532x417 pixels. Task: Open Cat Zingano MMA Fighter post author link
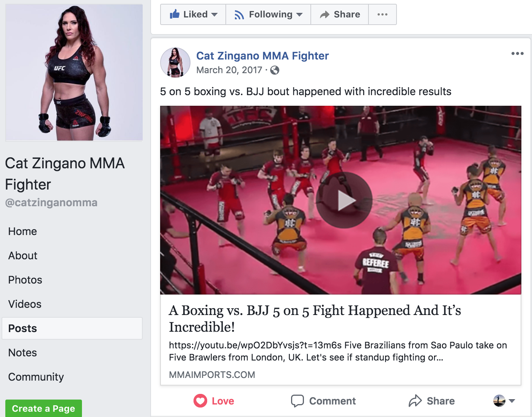[x=262, y=56]
